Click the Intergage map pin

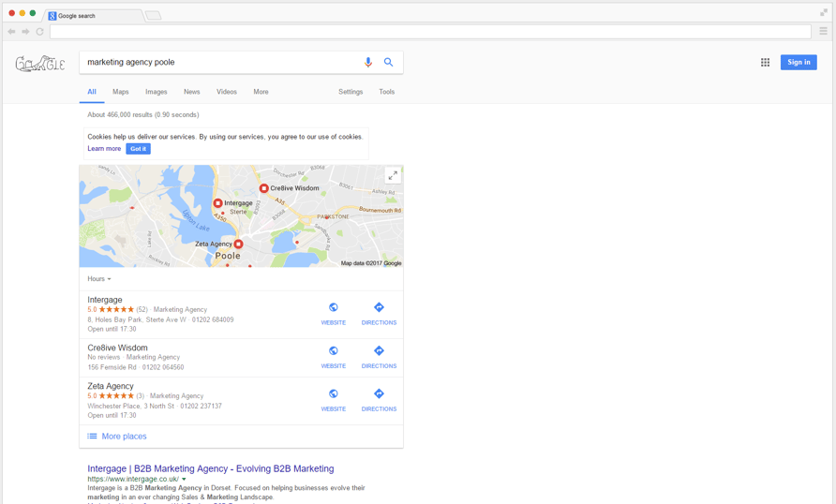pyautogui.click(x=218, y=203)
